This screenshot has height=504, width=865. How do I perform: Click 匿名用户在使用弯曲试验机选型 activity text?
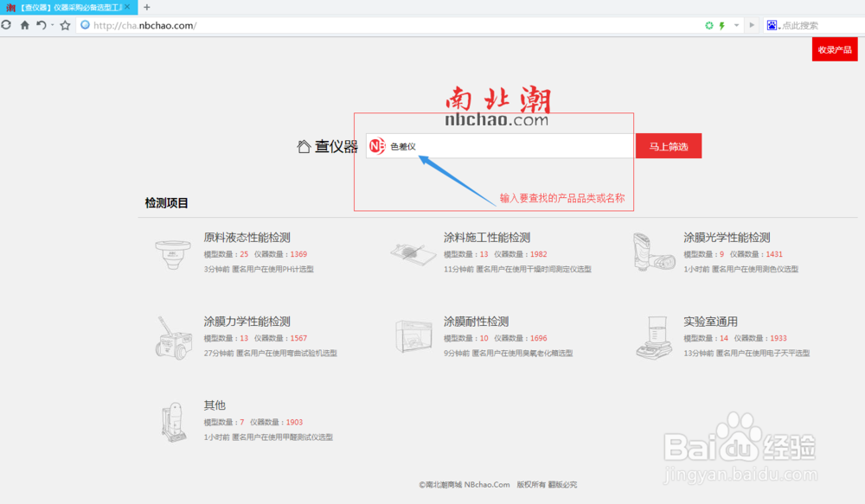point(286,353)
